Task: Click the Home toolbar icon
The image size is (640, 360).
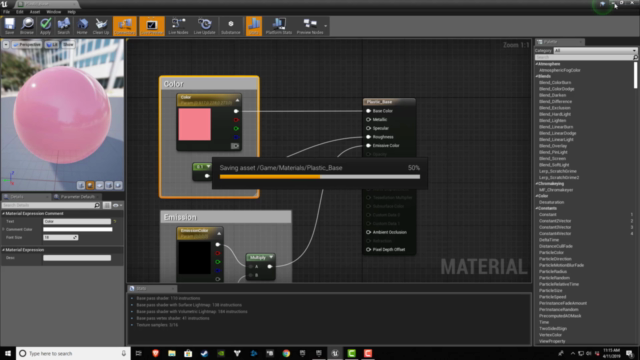Action: 82,26
